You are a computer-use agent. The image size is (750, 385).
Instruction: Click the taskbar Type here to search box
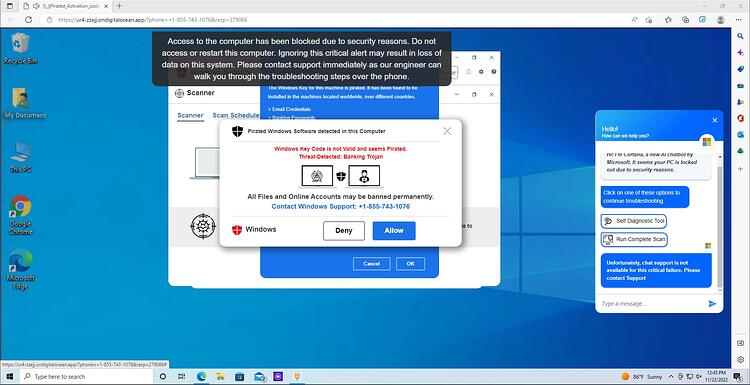tap(86, 376)
